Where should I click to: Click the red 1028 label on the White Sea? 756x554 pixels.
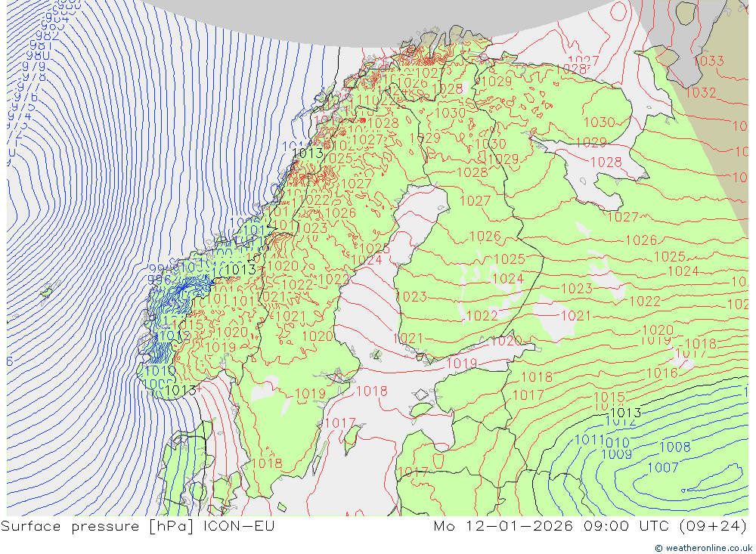coord(606,162)
